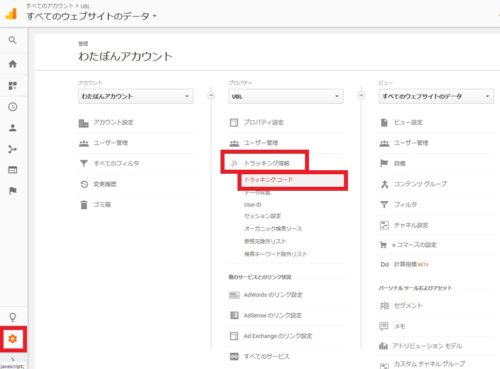Click the speech bubble icon for メモ

(384, 326)
